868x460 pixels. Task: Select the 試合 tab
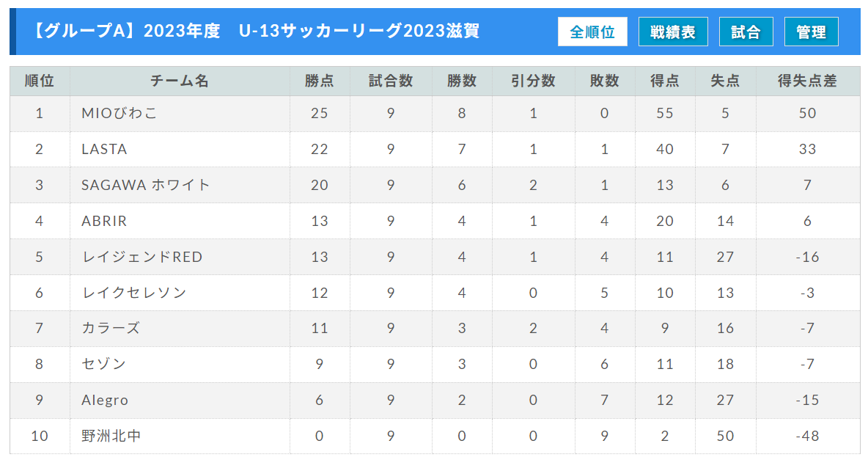click(x=746, y=32)
